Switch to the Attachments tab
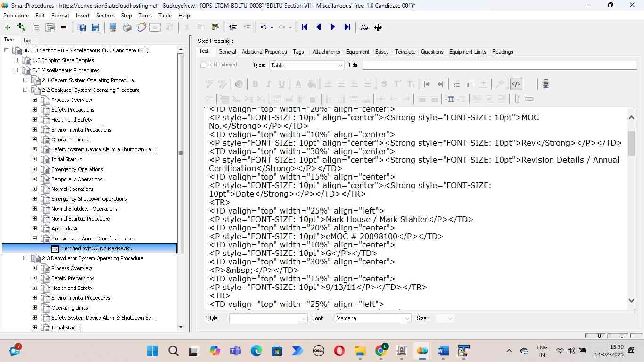 click(x=326, y=52)
